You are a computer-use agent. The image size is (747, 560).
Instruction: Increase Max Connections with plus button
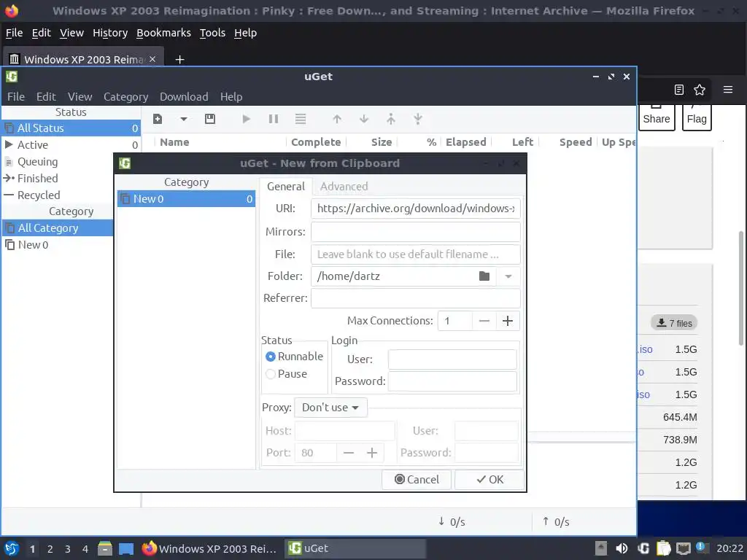pos(508,321)
